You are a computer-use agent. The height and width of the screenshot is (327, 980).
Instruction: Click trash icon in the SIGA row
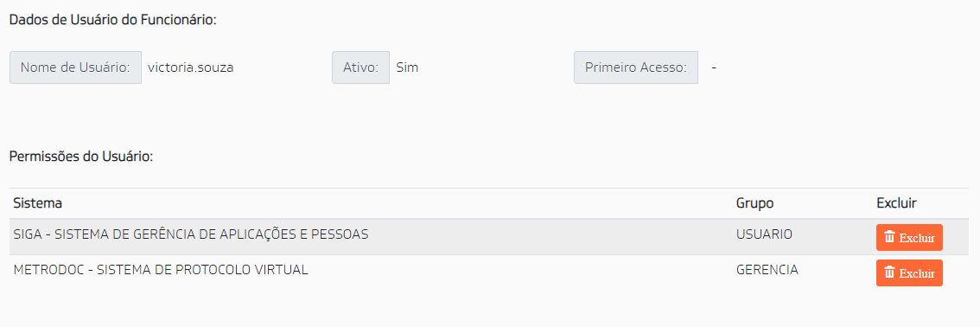[890, 237]
